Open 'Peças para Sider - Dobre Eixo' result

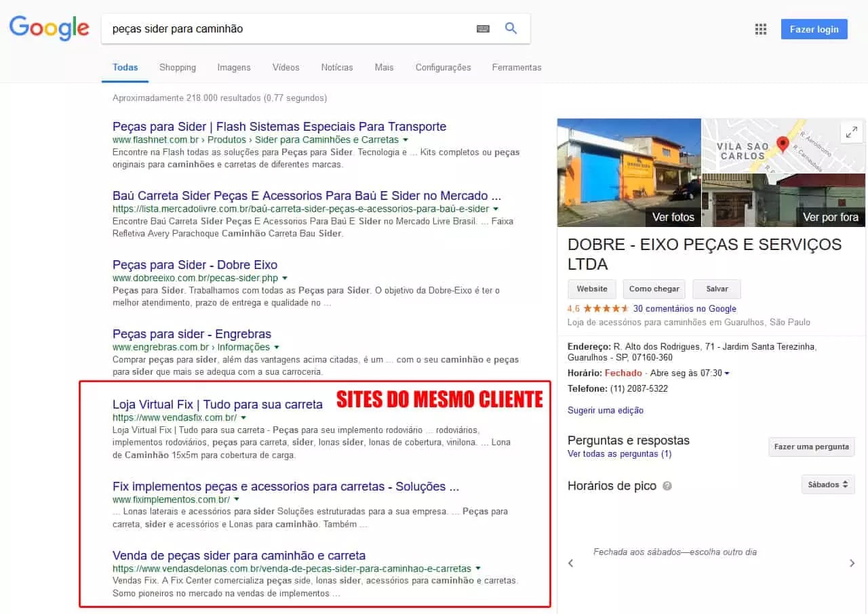pyautogui.click(x=195, y=265)
